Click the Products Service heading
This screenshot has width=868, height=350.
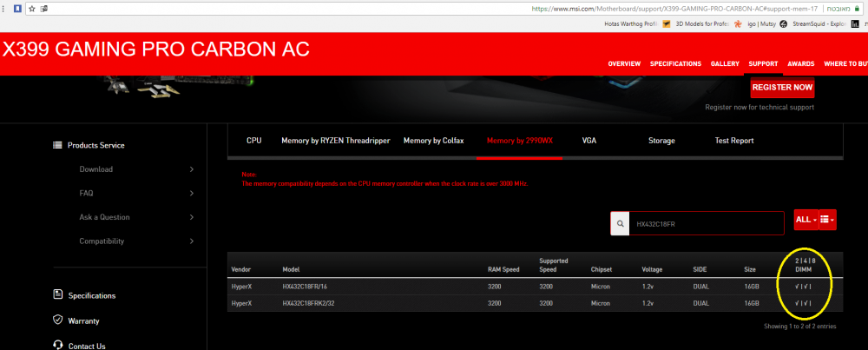[x=95, y=145]
